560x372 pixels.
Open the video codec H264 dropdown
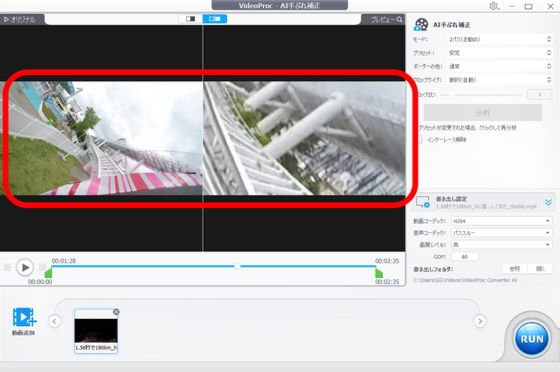coord(501,221)
